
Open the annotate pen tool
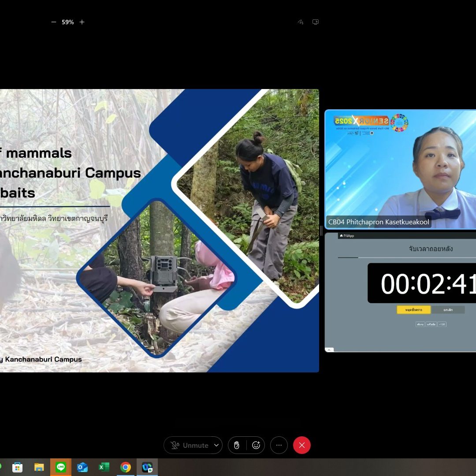click(x=301, y=22)
